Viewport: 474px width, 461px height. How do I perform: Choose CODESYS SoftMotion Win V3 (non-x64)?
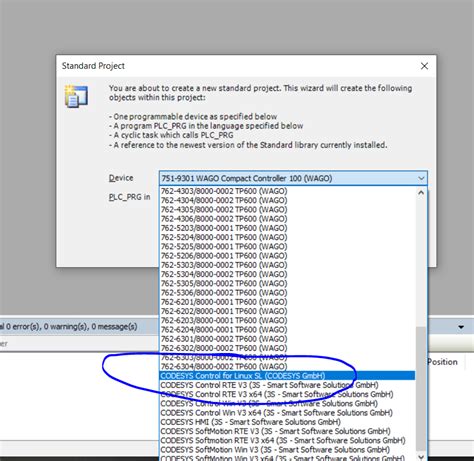287,450
